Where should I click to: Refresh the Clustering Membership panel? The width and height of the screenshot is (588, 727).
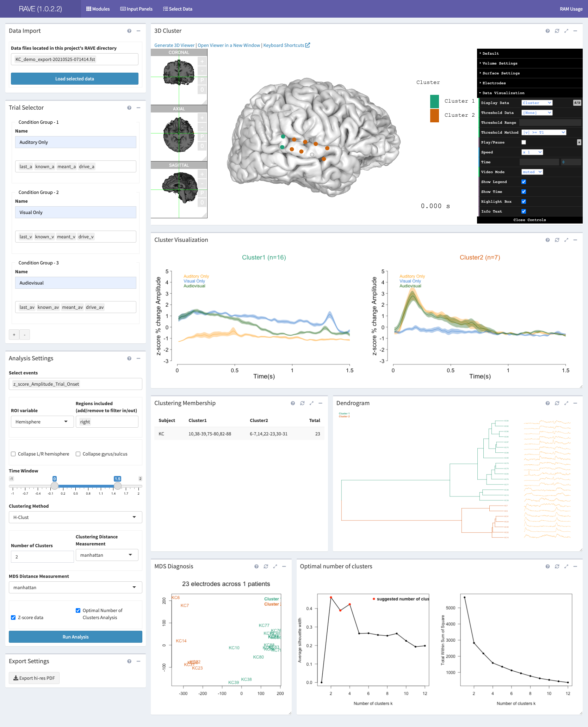302,403
